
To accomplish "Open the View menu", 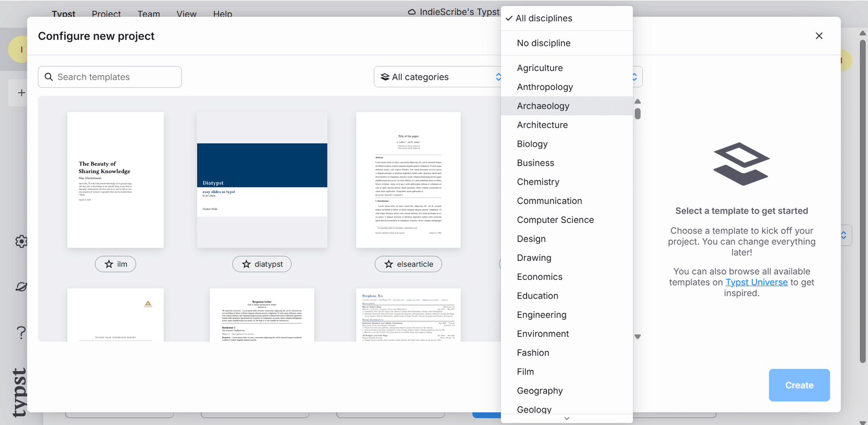I will [187, 14].
